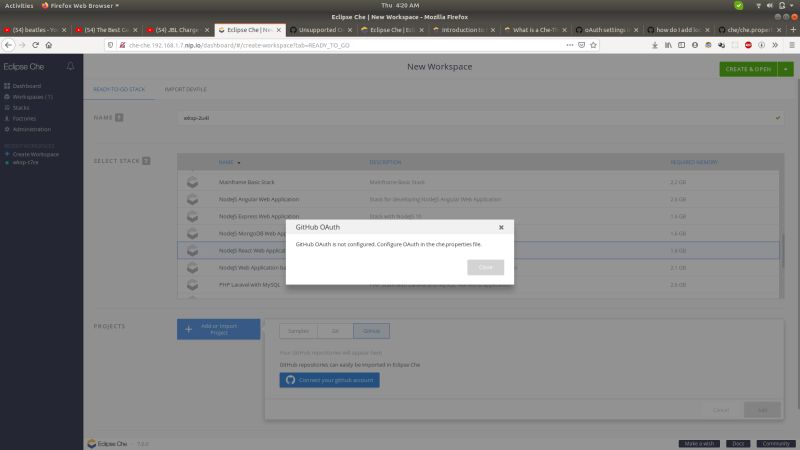The height and width of the screenshot is (450, 800).
Task: Open Ubuntu Activities overview
Action: [19, 5]
